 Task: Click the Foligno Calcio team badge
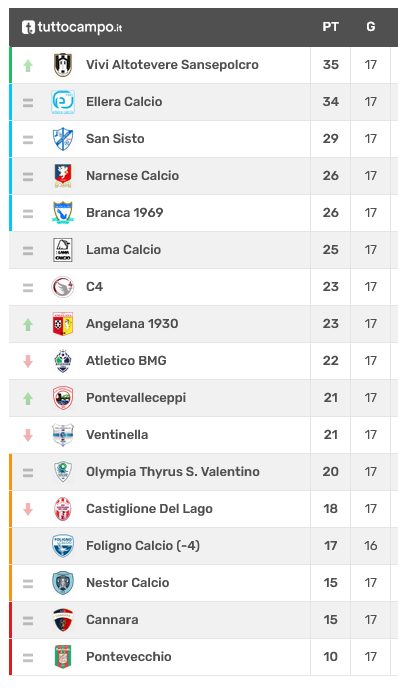63,546
